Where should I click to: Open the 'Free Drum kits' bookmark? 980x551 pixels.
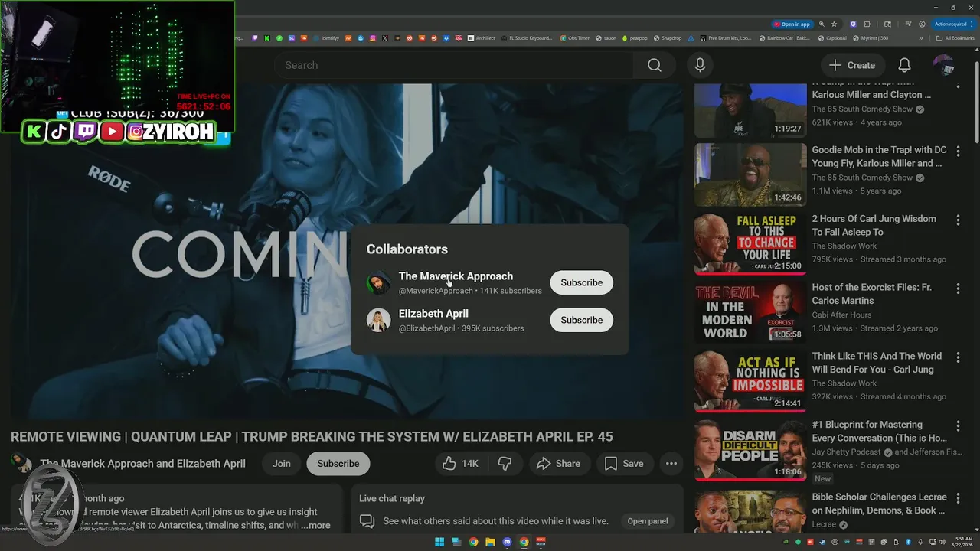tap(725, 38)
